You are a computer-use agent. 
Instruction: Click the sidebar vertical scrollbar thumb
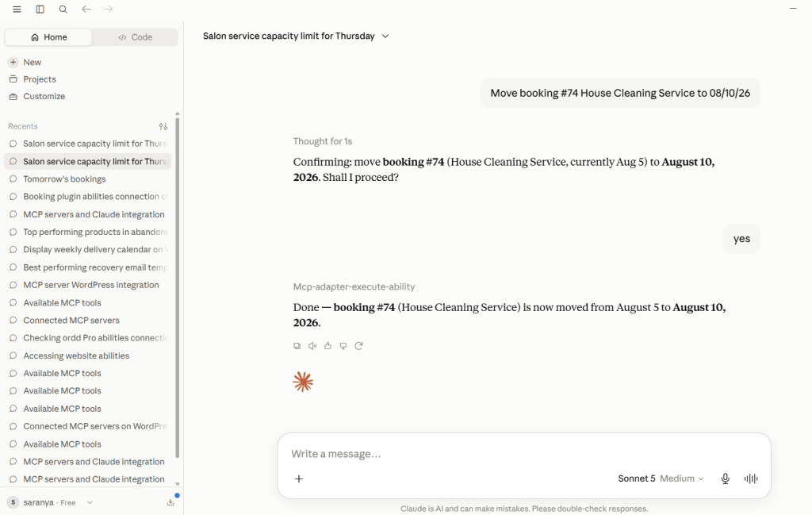[x=177, y=287]
